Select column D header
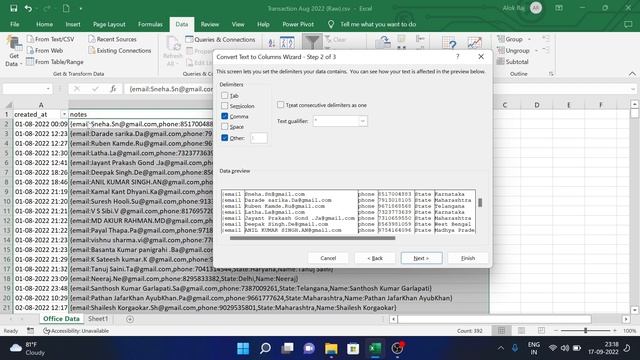 pyautogui.click(x=536, y=105)
